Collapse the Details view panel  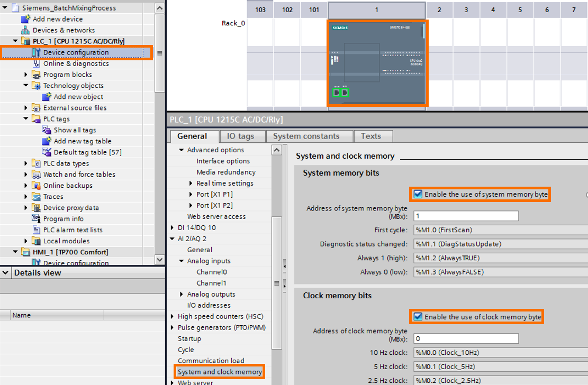tap(6, 272)
